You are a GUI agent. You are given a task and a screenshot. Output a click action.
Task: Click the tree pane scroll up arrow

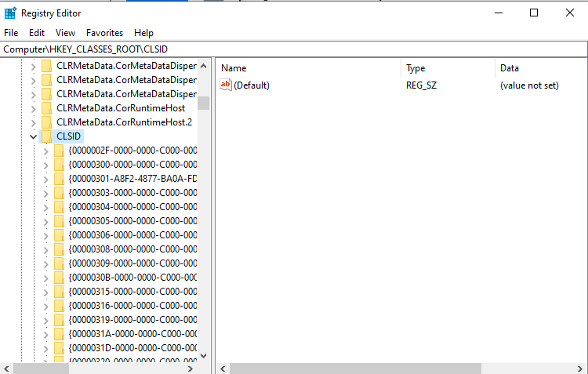coord(204,66)
